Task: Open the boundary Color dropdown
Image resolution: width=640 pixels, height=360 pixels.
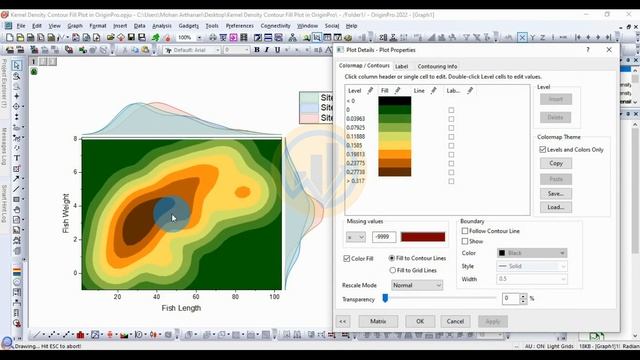Action: click(532, 253)
